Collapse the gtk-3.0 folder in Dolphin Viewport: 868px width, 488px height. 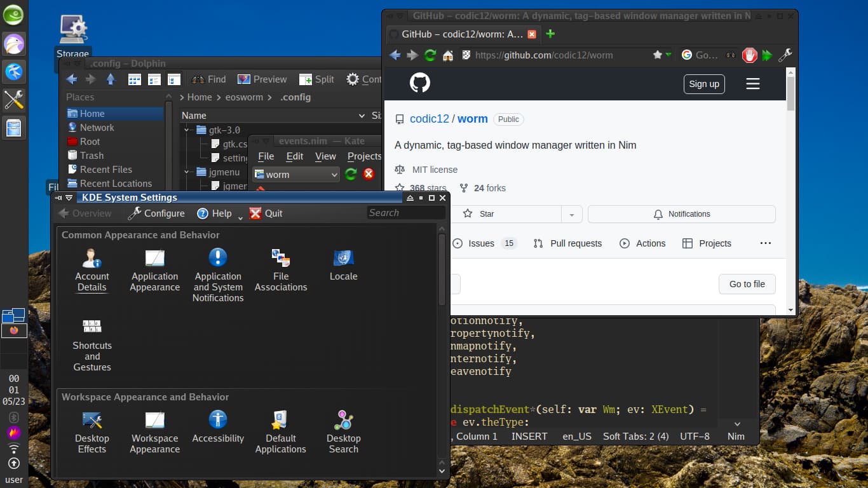tap(187, 130)
